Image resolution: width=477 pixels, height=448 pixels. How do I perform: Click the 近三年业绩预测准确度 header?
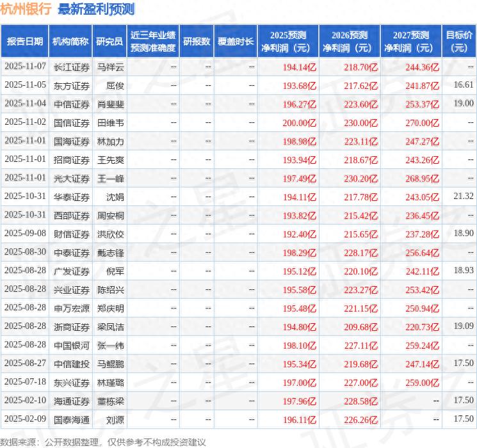[153, 42]
